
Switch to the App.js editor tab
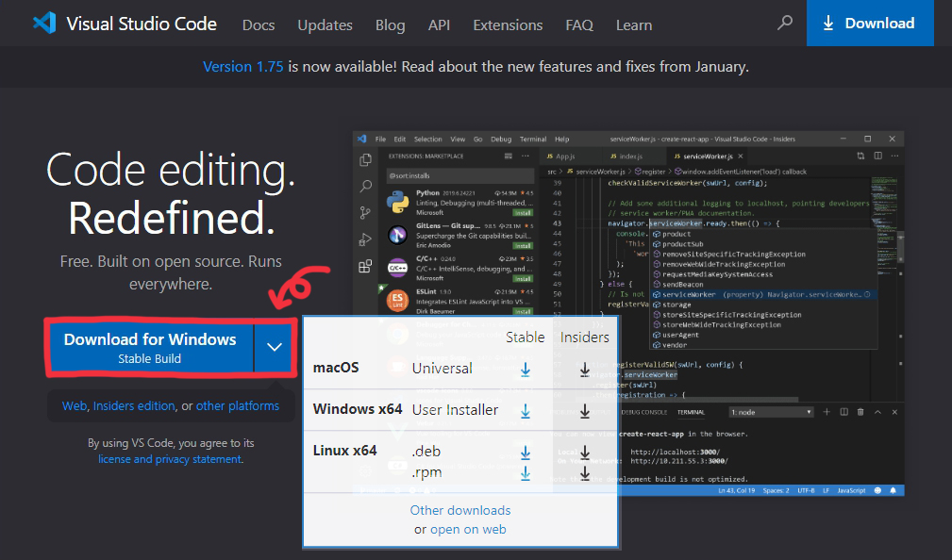pos(561,156)
